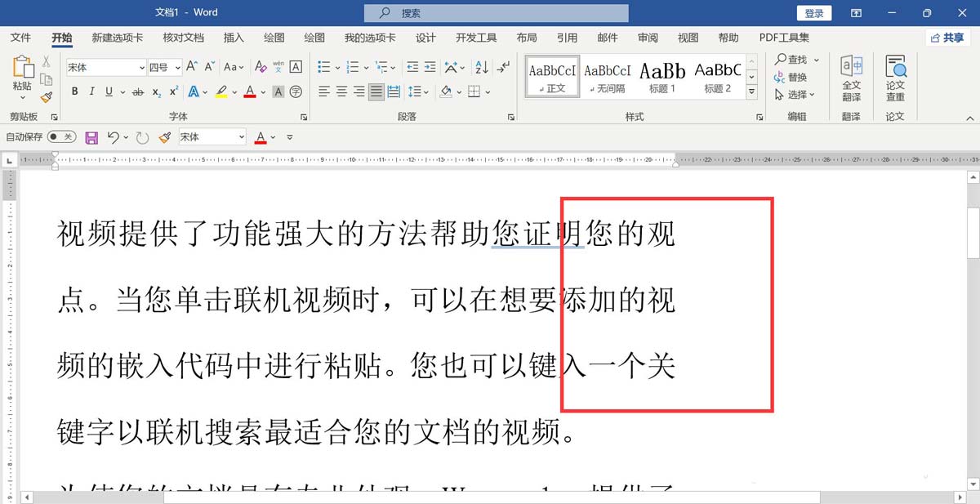Center align the paragraph text
The image size is (980, 504).
point(341,91)
